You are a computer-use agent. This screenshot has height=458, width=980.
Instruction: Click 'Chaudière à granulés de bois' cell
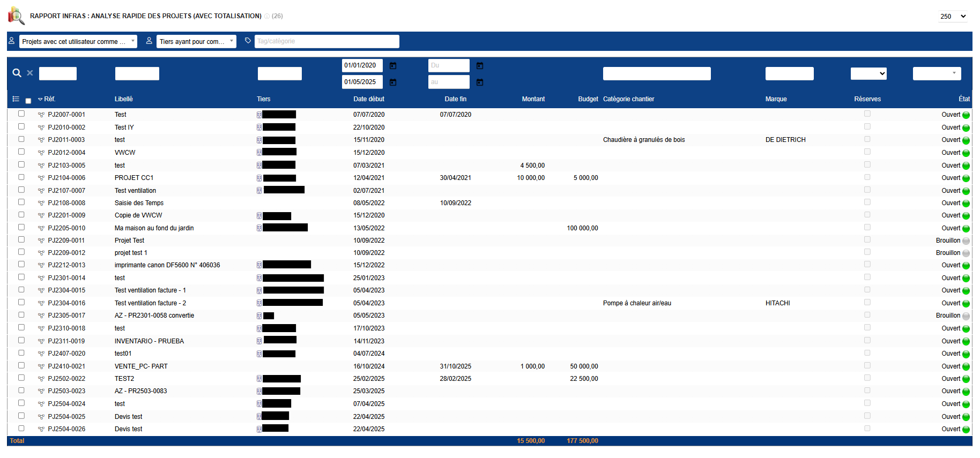[644, 140]
